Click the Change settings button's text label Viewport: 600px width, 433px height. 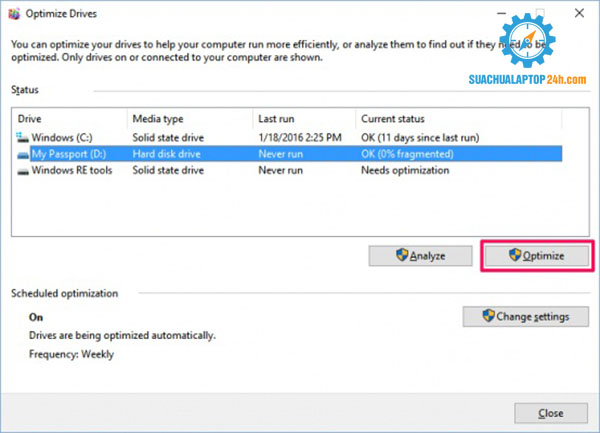tap(533, 317)
